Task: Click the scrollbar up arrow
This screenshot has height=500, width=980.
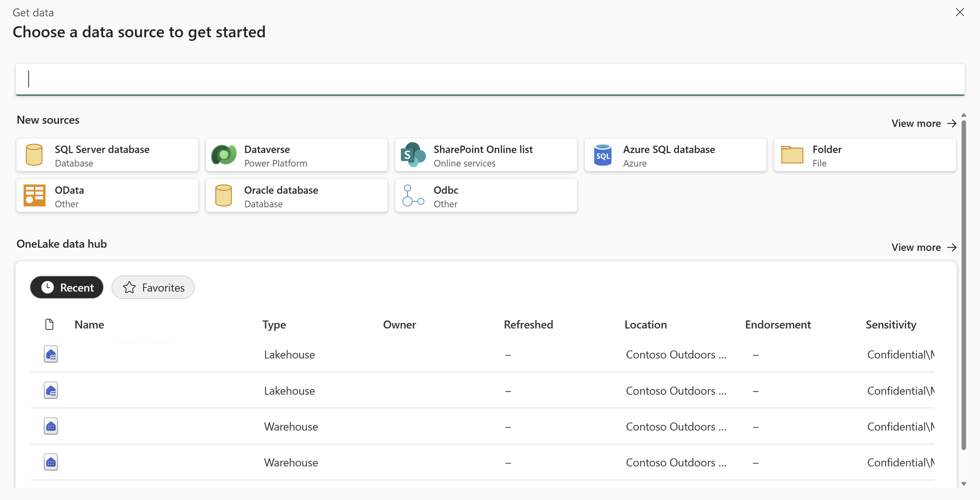Action: tap(964, 115)
